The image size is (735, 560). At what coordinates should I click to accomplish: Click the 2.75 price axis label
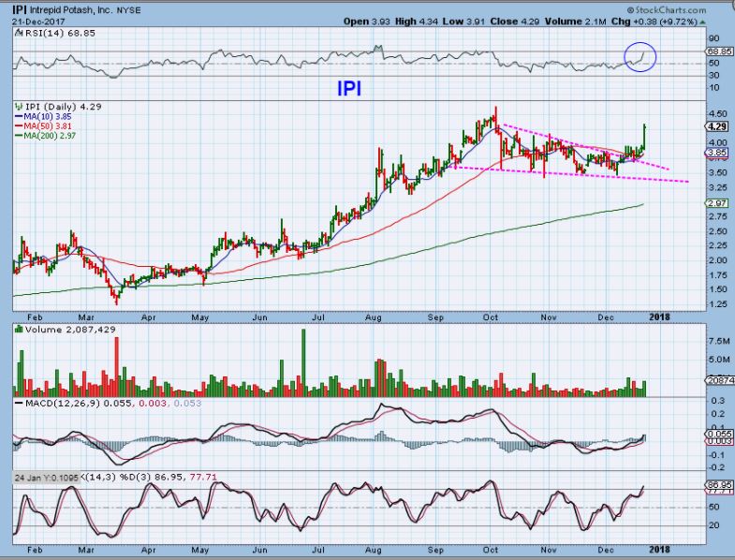click(718, 216)
